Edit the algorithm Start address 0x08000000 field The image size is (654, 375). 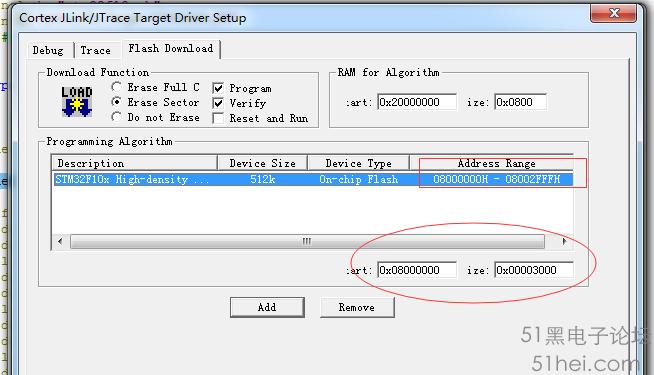417,270
